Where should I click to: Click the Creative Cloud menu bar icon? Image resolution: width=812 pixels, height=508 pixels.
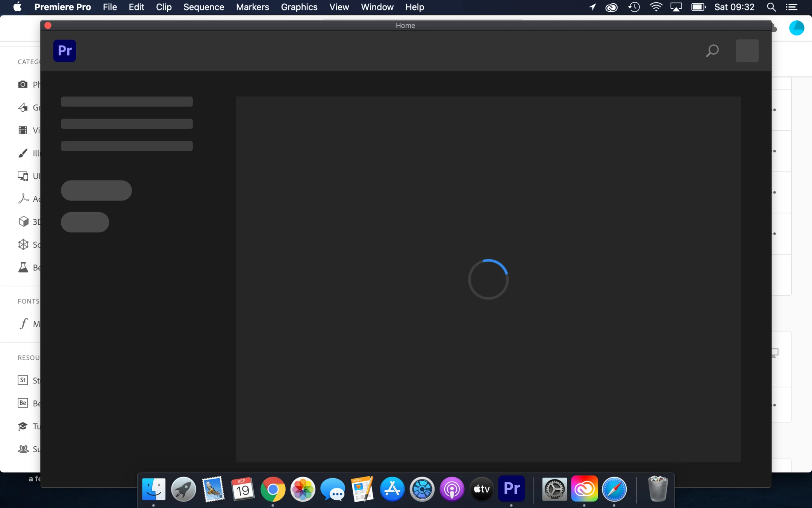click(x=611, y=7)
